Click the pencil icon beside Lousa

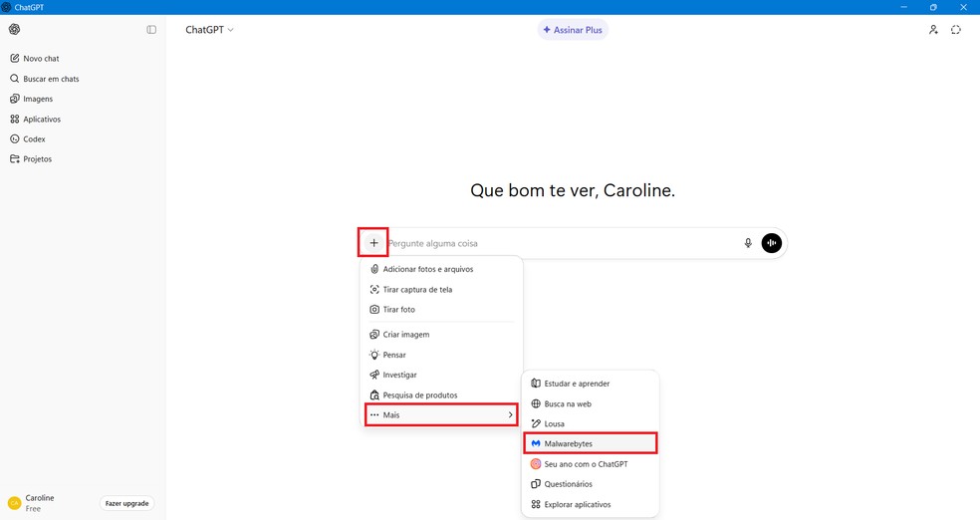[536, 423]
